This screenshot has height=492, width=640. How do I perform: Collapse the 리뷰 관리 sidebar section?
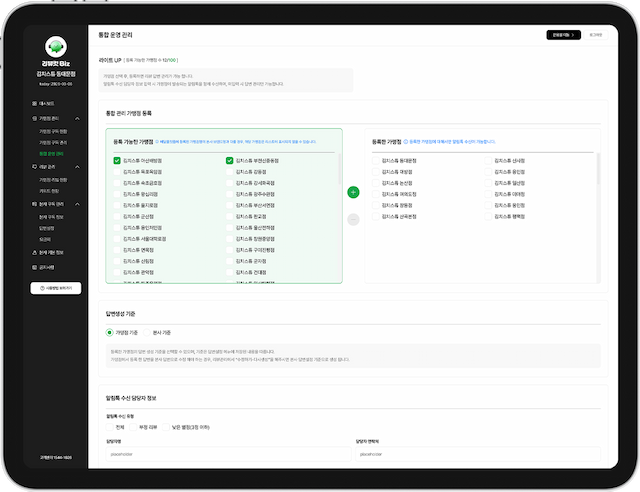(79, 167)
